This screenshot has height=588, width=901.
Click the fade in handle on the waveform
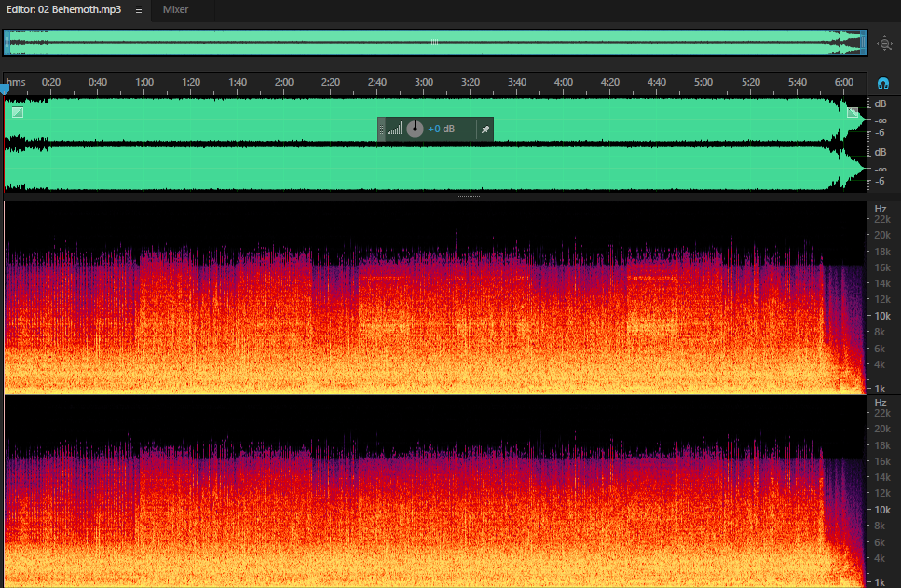pos(18,113)
